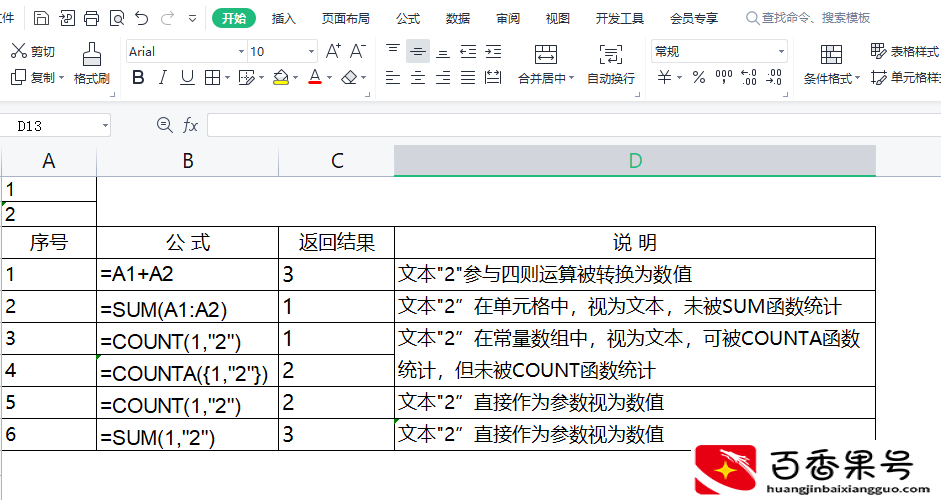Cut selection with the 剪切 scissors
941x500 pixels.
(x=33, y=52)
